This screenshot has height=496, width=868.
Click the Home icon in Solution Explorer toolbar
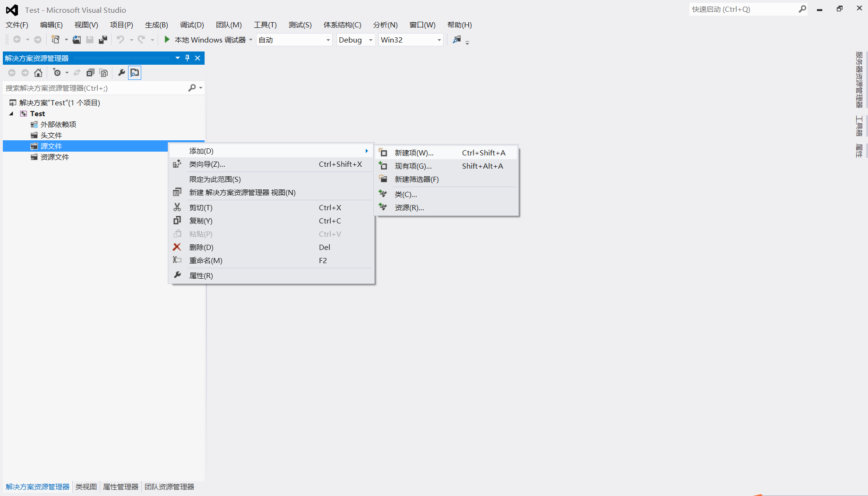pos(38,73)
